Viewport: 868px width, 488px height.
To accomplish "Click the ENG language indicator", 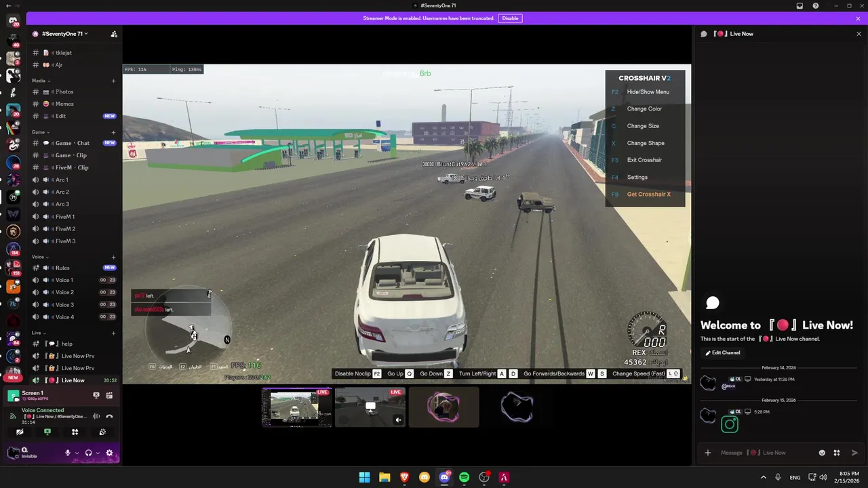I will [795, 477].
